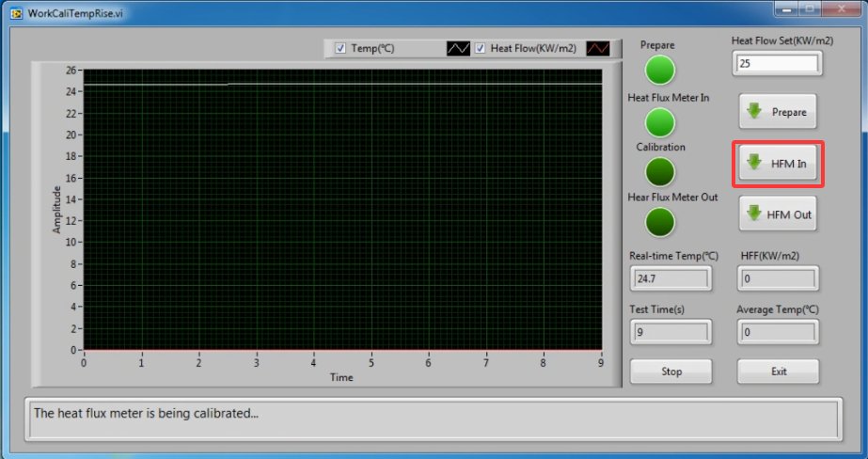Click the Stop button
The height and width of the screenshot is (459, 868).
671,372
